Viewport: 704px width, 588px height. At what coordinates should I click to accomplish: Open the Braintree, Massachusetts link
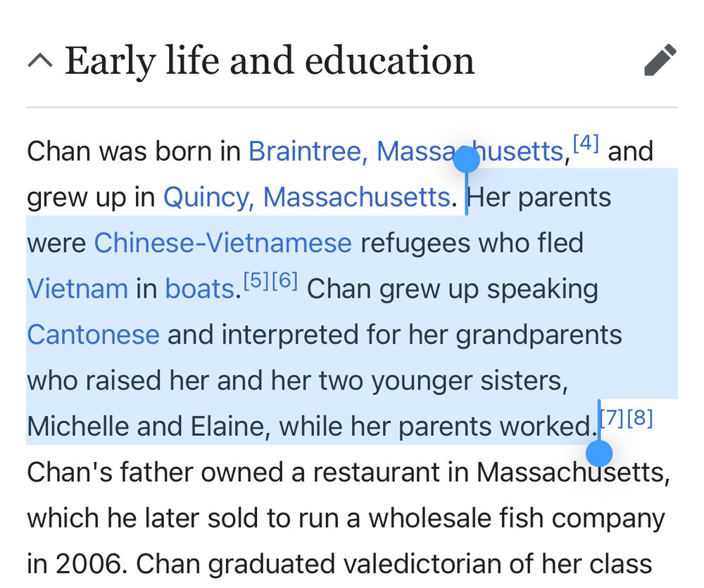pos(406,151)
